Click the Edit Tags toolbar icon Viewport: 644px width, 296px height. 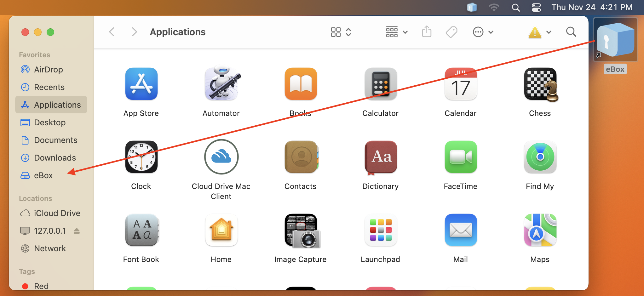coord(451,32)
